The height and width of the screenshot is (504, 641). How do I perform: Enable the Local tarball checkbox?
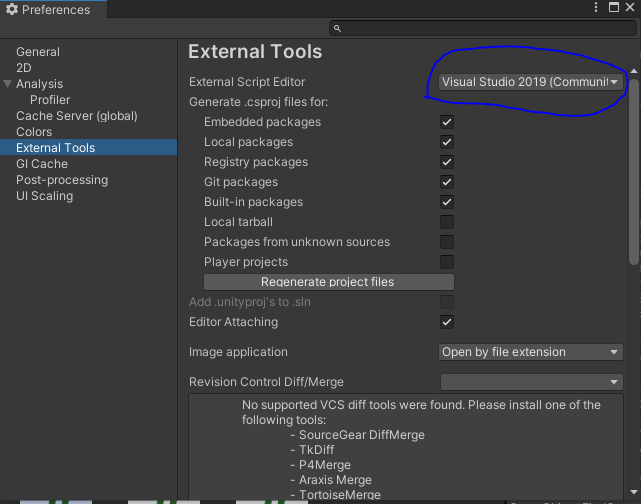447,222
